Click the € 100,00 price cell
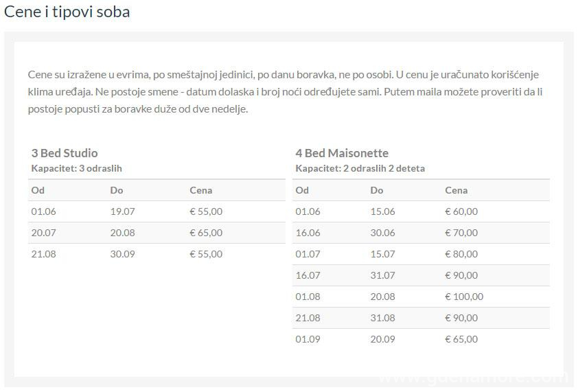Screen dimensions: 578x392 pos(464,297)
